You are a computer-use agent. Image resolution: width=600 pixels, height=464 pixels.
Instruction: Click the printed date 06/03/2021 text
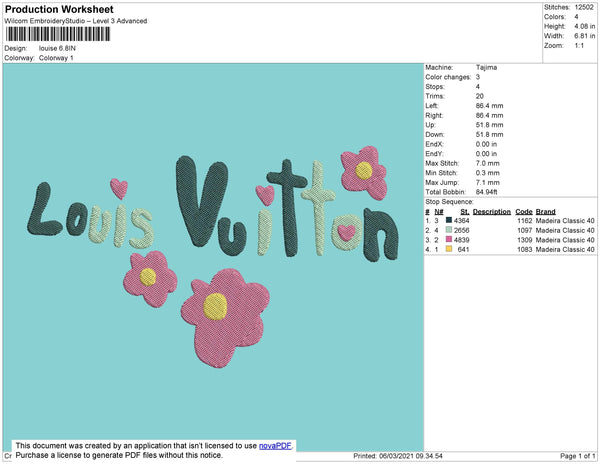click(398, 456)
